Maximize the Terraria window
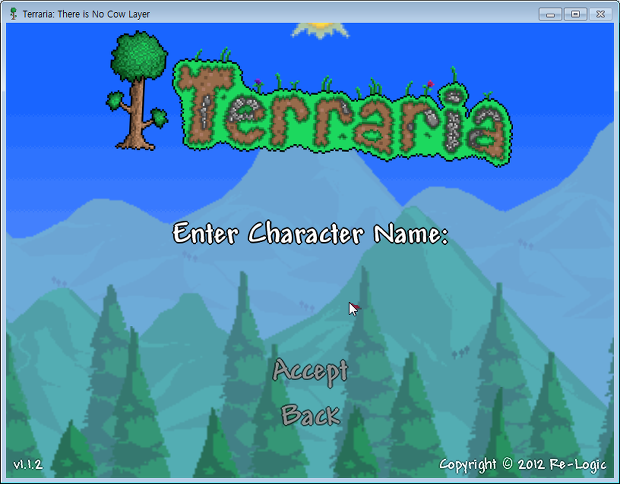 coord(575,14)
